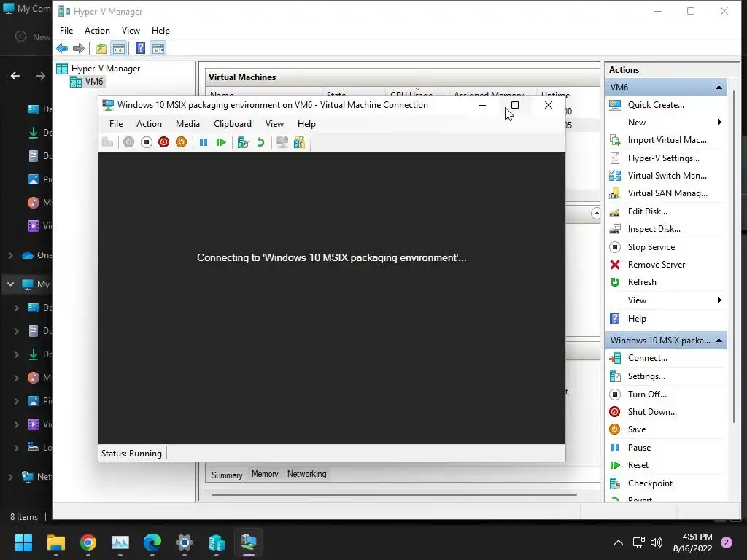This screenshot has height=560, width=747.
Task: Collapse the VM6 actions section
Action: click(719, 87)
